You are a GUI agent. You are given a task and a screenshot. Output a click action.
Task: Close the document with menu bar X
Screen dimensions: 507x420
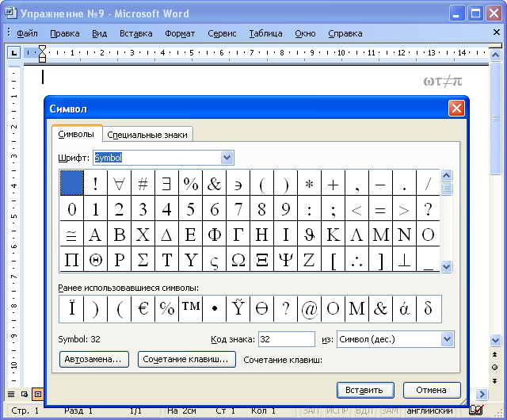click(497, 32)
